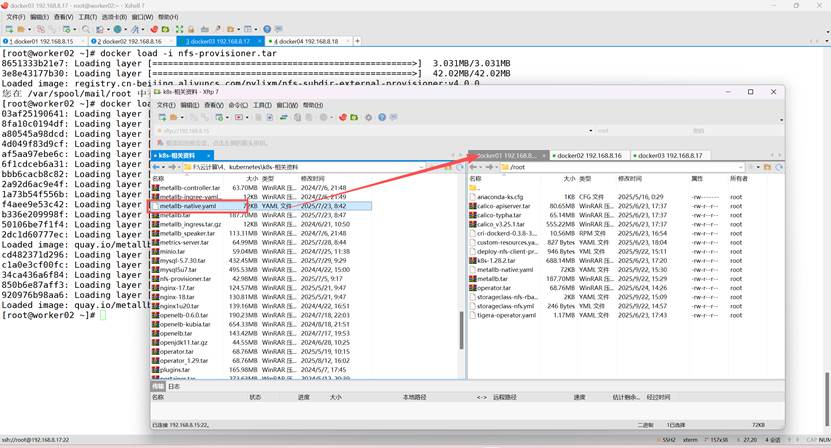Open the 文件 menu in Xftp
This screenshot has height=448, width=831.
pyautogui.click(x=166, y=105)
